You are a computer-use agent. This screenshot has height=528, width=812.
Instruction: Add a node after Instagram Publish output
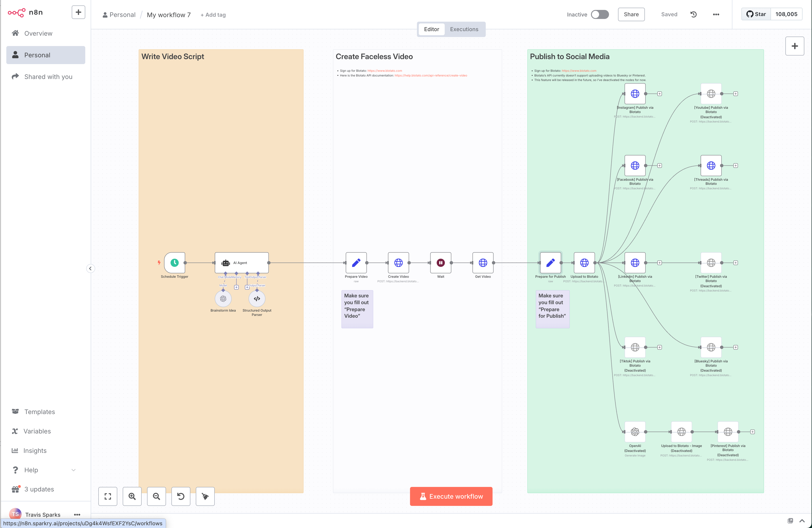click(660, 93)
